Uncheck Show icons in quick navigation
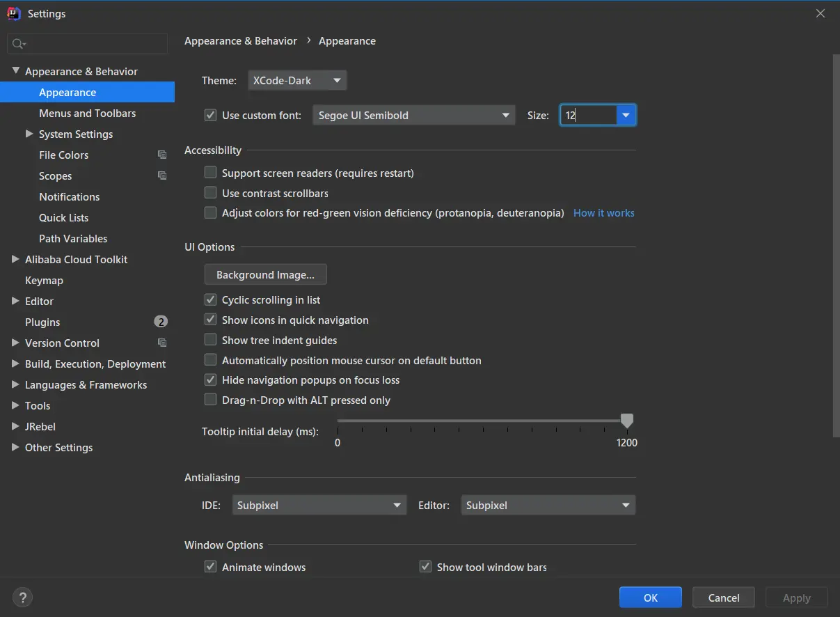Image resolution: width=840 pixels, height=617 pixels. pyautogui.click(x=210, y=320)
